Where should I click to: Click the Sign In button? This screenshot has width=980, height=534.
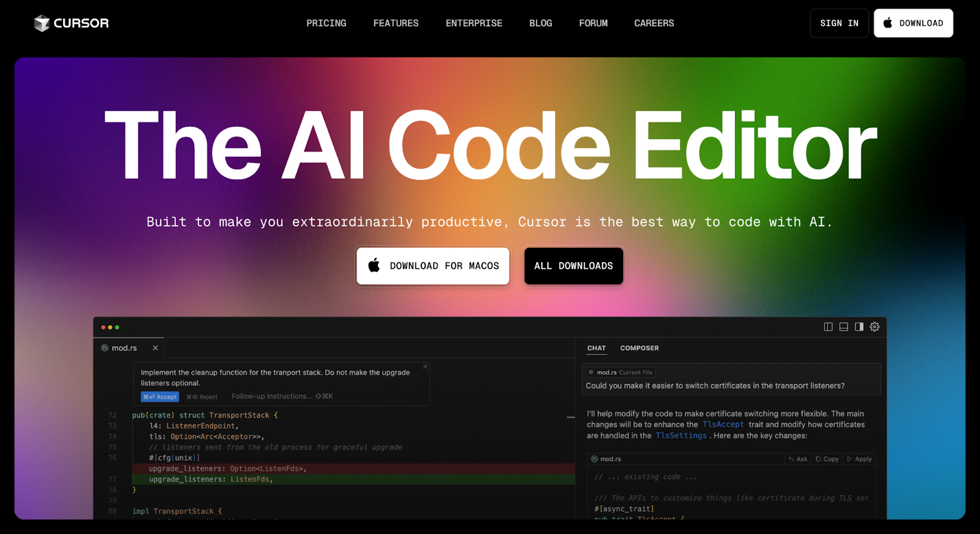839,23
